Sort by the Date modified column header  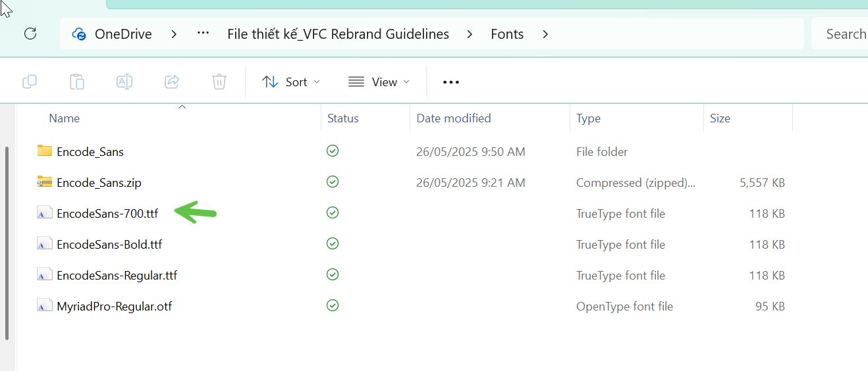(x=454, y=118)
